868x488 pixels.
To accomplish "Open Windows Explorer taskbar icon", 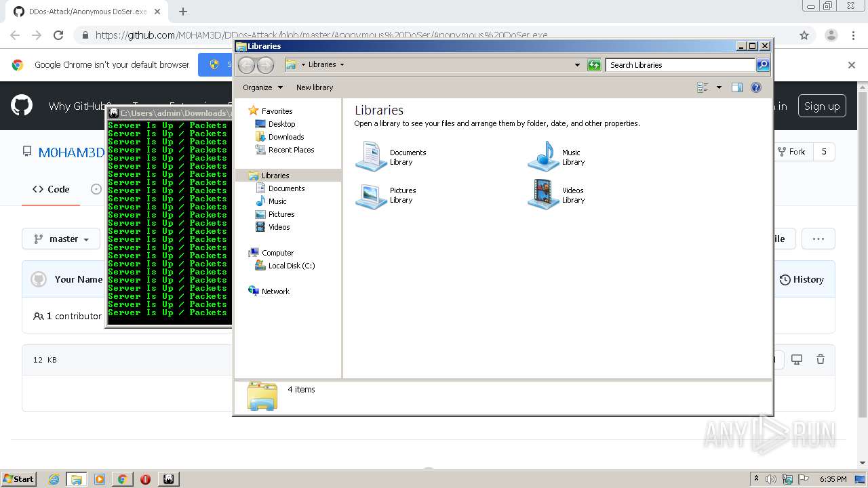I will click(76, 479).
